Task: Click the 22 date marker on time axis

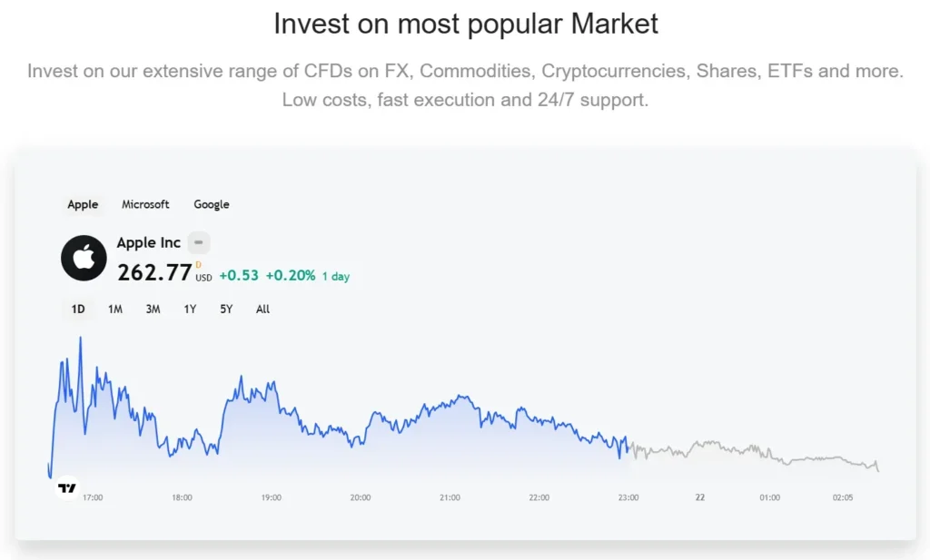Action: [700, 497]
